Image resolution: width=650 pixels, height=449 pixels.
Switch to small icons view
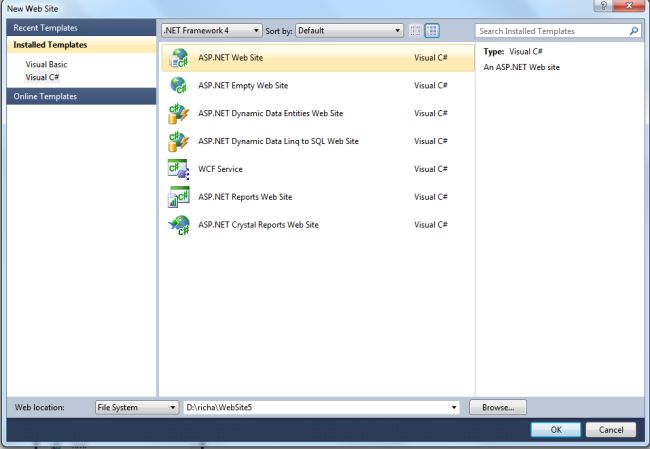[x=415, y=31]
